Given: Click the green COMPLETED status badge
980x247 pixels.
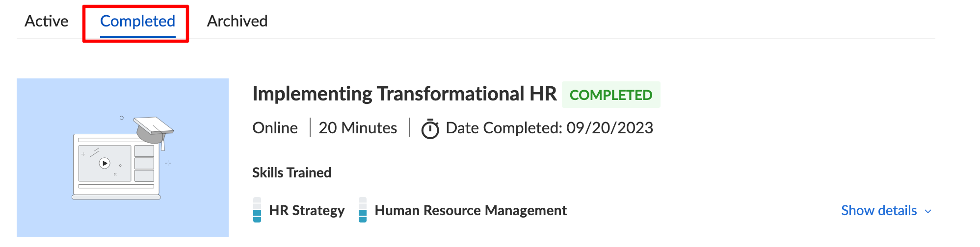Looking at the screenshot, I should point(611,95).
